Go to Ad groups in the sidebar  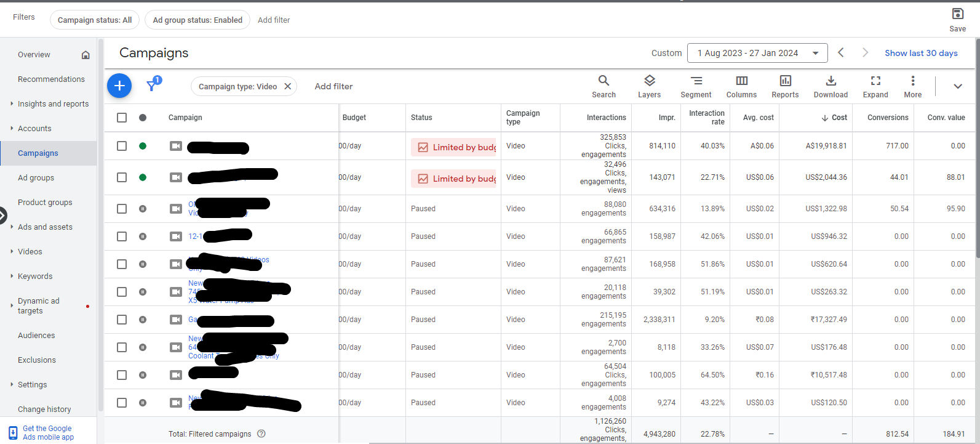point(36,178)
